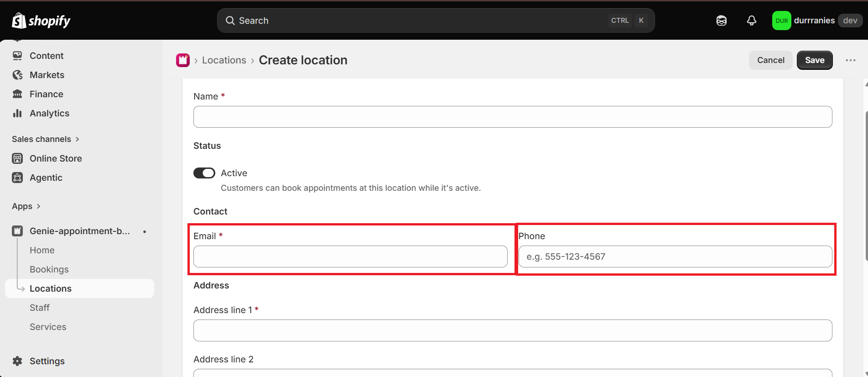Click the pink app icon in breadcrumb
868x377 pixels.
point(183,60)
